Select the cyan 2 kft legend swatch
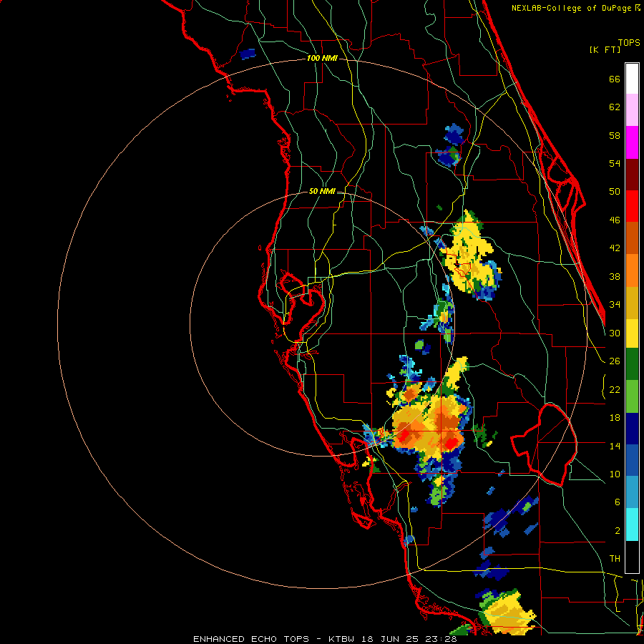This screenshot has width=644, height=644. [x=632, y=525]
